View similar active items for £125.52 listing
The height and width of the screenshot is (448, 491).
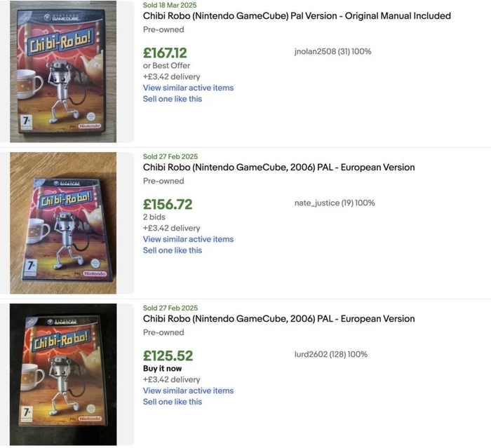188,391
